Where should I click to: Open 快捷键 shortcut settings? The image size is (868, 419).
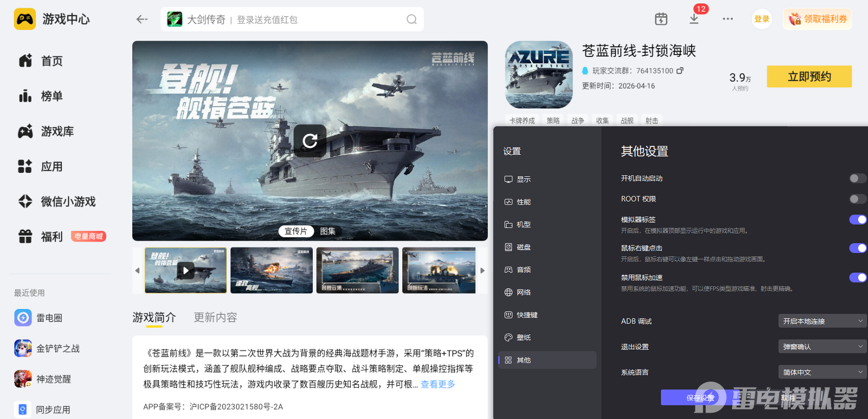547,315
